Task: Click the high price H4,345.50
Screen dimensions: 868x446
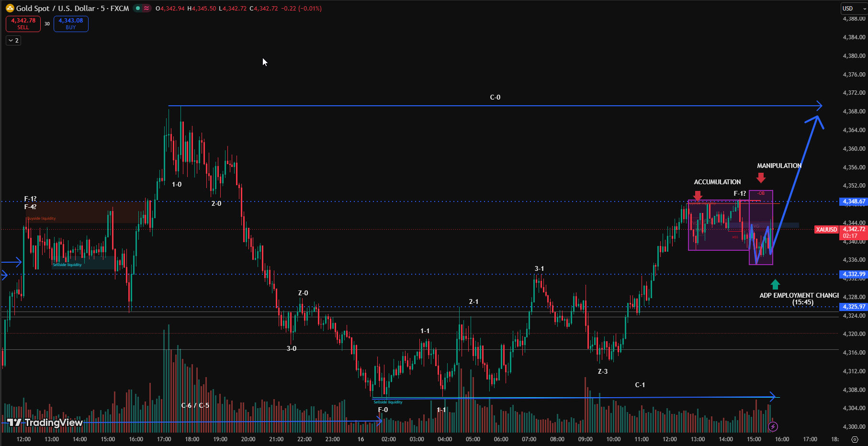Action: pyautogui.click(x=202, y=8)
